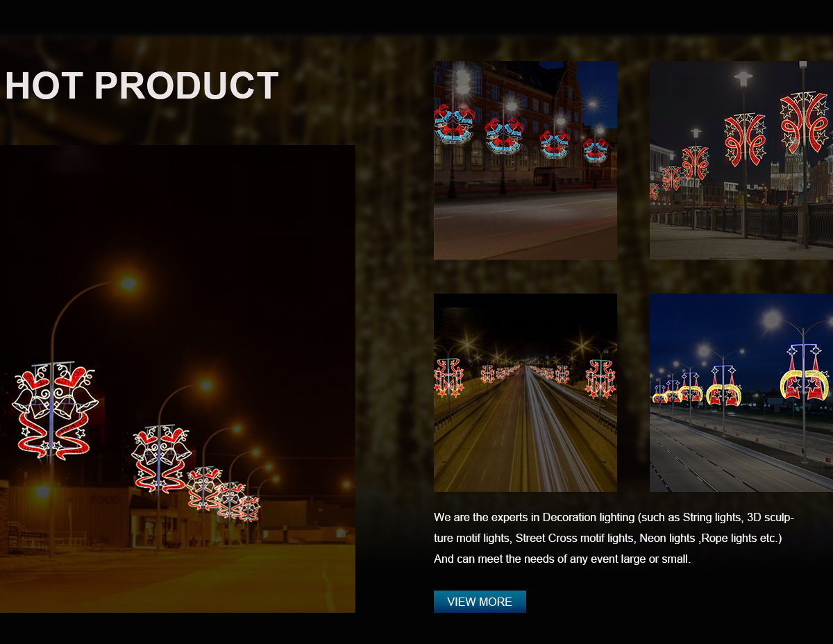Open the red butterfly pole lights thumbnail
The image size is (833, 644).
click(x=741, y=160)
